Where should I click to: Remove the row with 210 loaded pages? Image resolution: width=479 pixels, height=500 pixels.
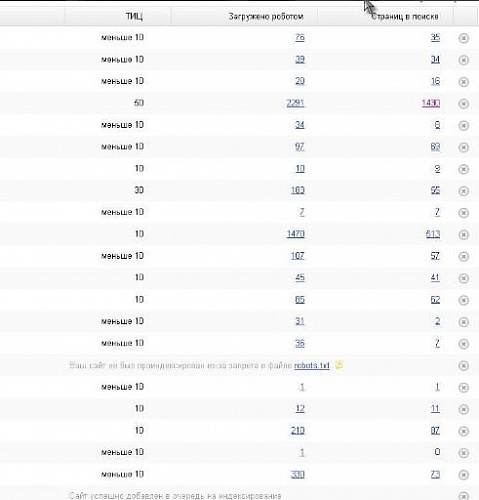(x=463, y=431)
